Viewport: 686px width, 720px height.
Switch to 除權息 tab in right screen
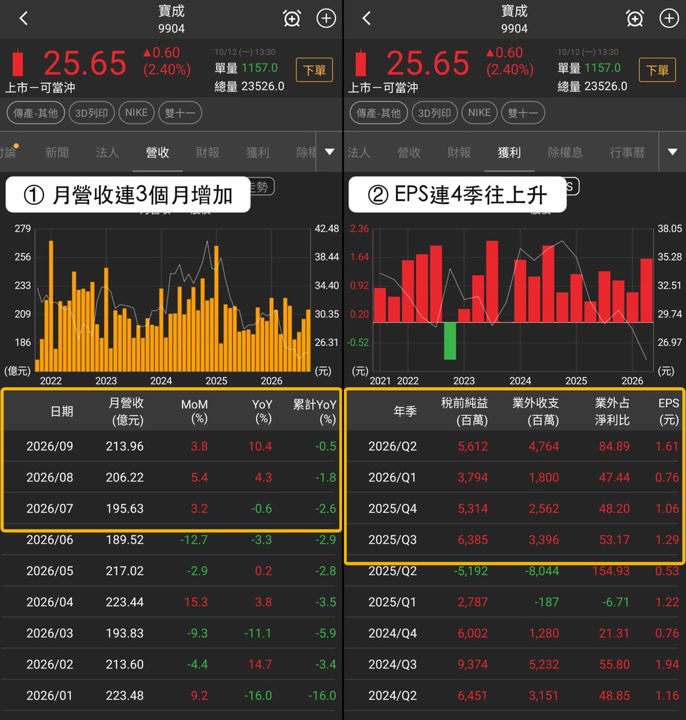(565, 152)
